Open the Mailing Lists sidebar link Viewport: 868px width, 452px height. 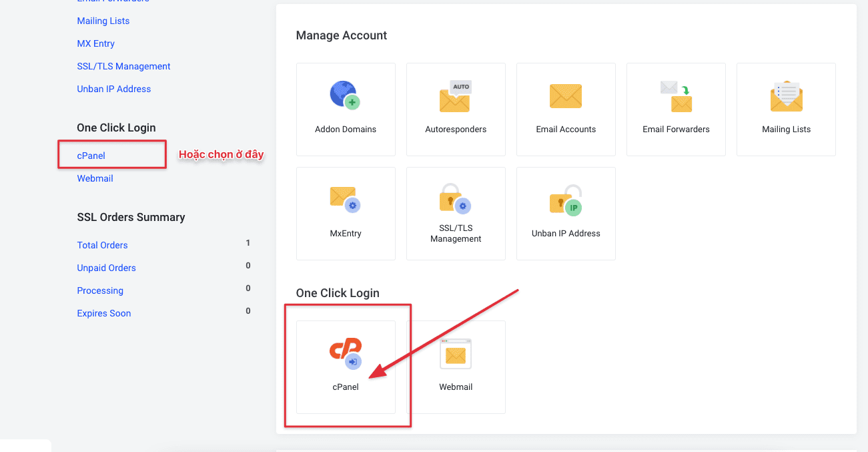(x=103, y=21)
